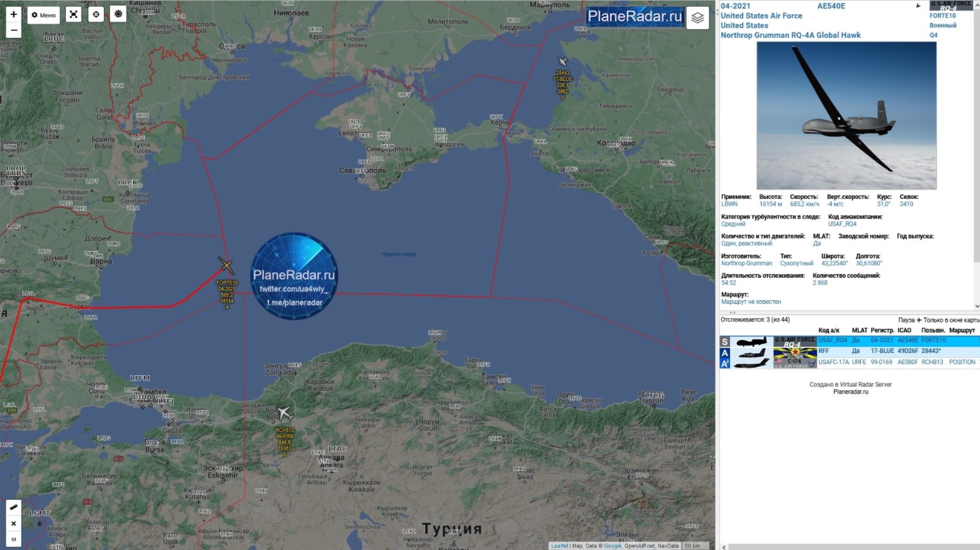Select the FORTE10 row in aircraft list
Viewport: 980px width, 550px height.
849,341
